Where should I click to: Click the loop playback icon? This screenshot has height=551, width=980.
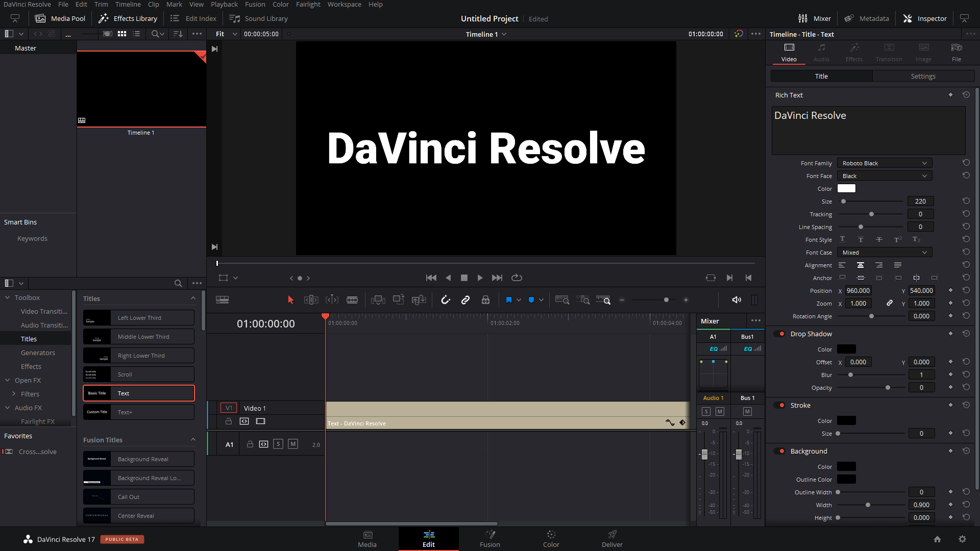click(517, 278)
